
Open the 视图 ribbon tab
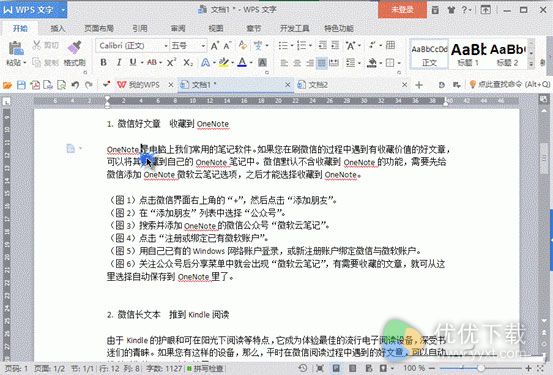point(216,29)
